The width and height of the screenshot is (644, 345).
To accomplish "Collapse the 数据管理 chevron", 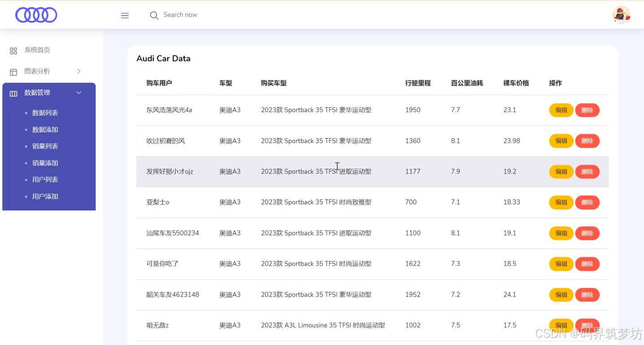I will click(79, 92).
